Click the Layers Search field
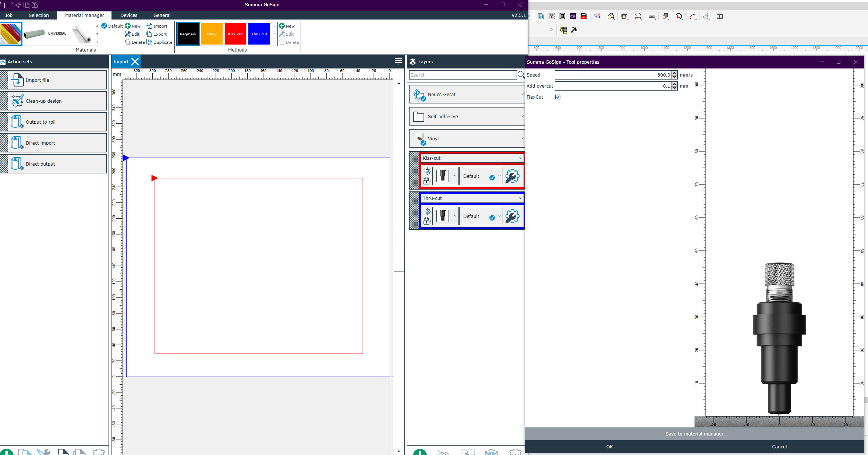868x455 pixels. tap(463, 75)
